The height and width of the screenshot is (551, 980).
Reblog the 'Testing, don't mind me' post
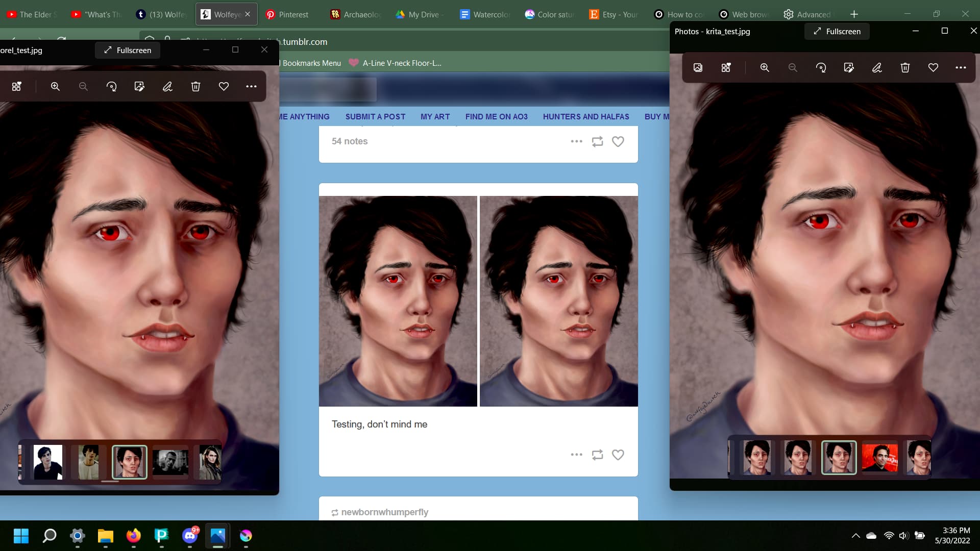(597, 455)
